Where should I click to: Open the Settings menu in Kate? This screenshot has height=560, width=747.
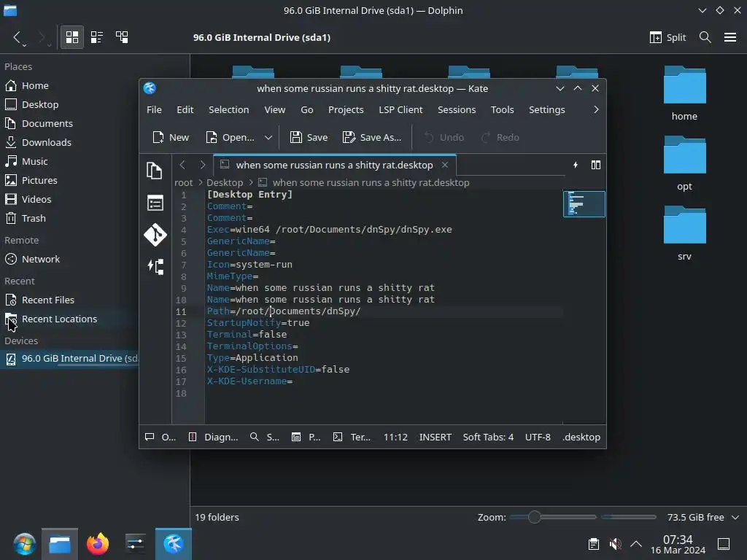pyautogui.click(x=547, y=109)
